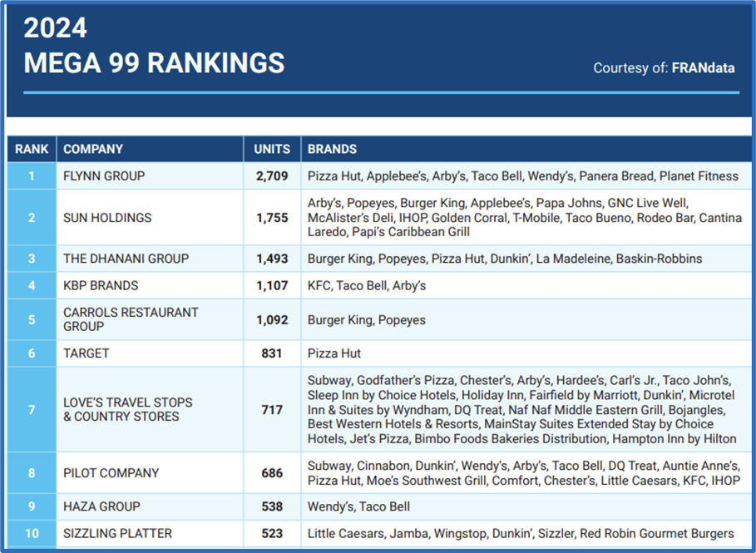Select LOVE'S TRAVEL STOPS company cell
The width and height of the screenshot is (756, 553).
coord(150,409)
